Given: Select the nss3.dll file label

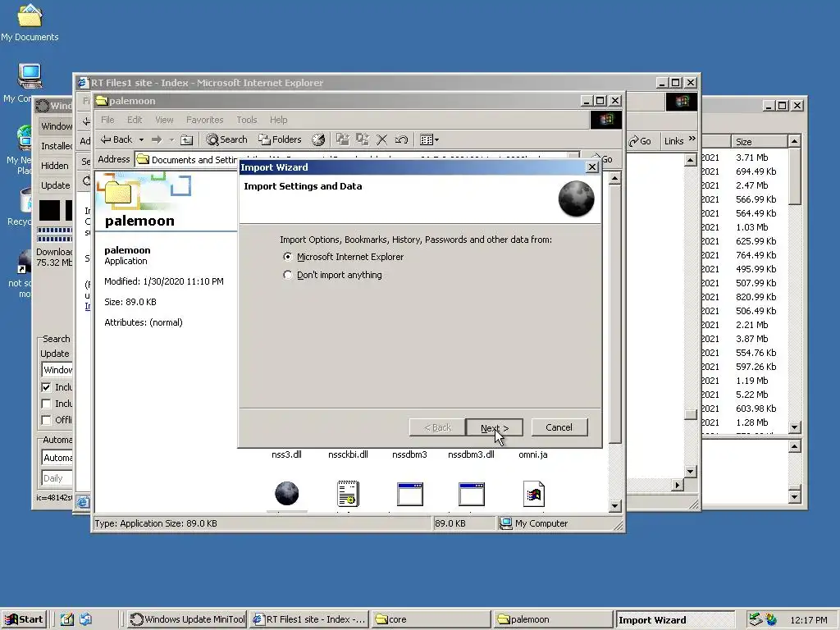Looking at the screenshot, I should tap(286, 454).
